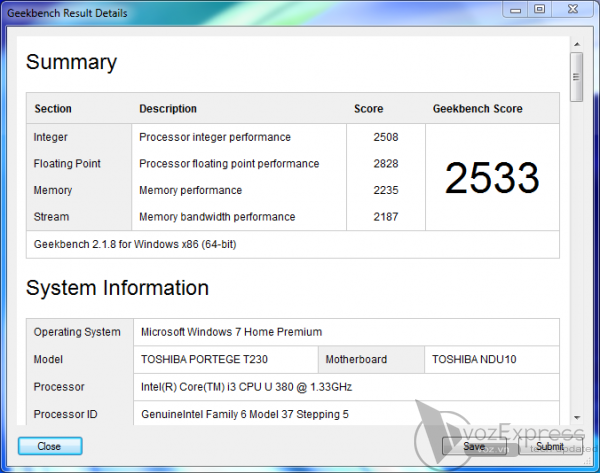
Task: Click the Geekbench 2.1.8 version line
Action: [x=135, y=244]
